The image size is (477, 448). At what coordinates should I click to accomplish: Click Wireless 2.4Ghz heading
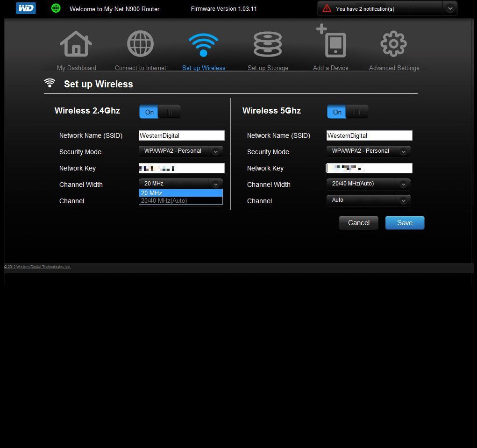point(87,110)
